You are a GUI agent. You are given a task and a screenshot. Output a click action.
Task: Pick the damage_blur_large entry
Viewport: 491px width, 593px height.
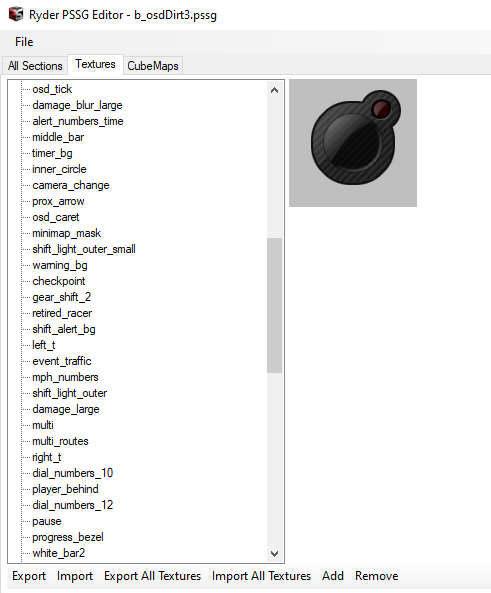coord(77,105)
